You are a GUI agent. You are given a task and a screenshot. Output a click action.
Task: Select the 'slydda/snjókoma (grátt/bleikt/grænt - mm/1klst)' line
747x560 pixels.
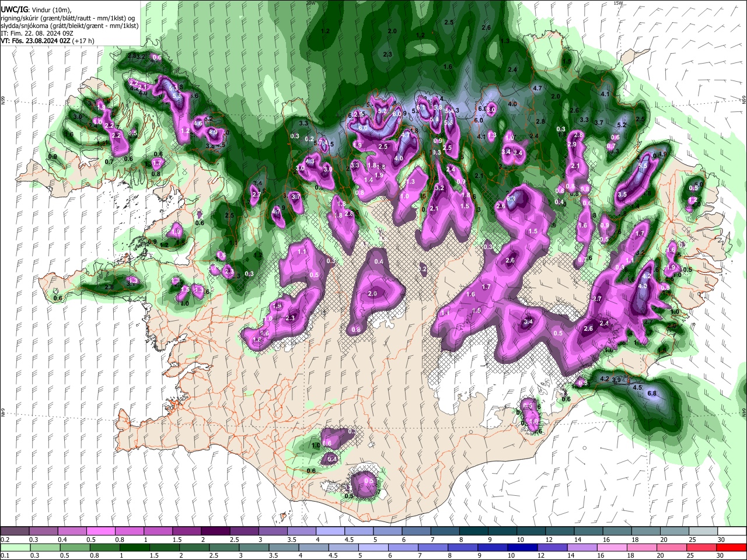point(69,26)
